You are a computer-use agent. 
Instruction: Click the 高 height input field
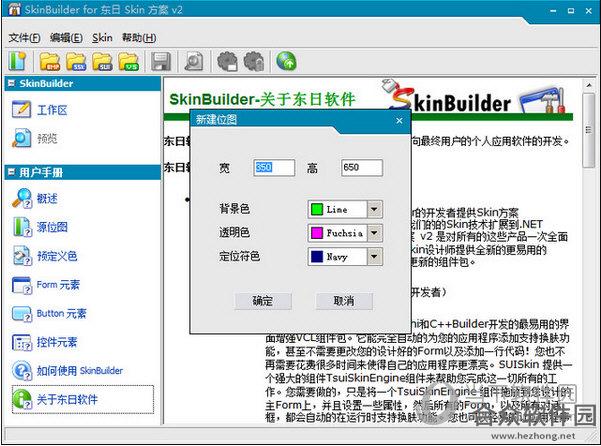coord(362,167)
